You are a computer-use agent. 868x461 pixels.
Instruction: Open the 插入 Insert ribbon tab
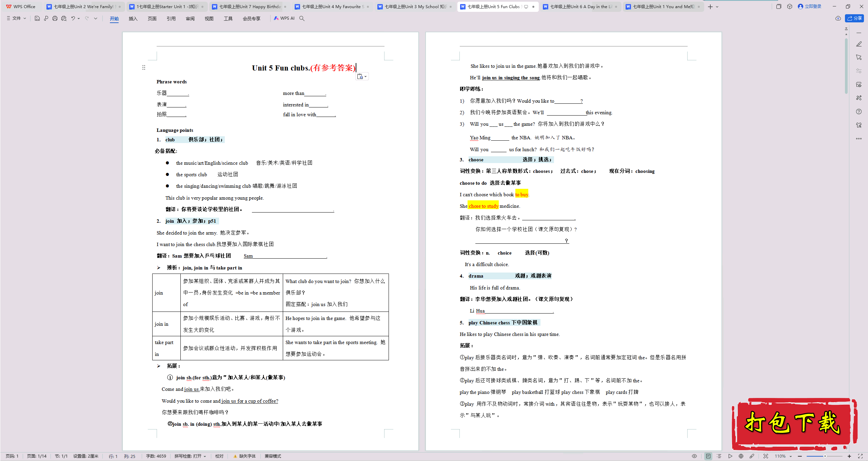[133, 19]
